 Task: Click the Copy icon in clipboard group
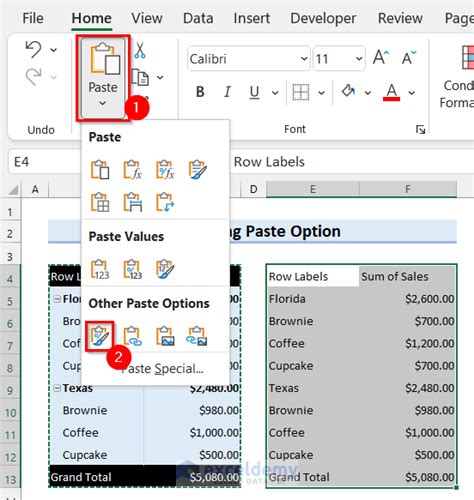pos(140,77)
